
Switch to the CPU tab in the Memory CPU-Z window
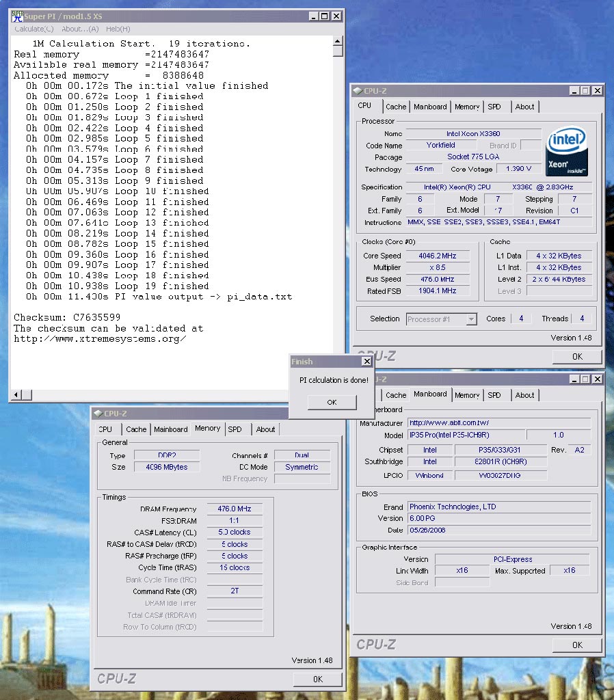[x=105, y=429]
